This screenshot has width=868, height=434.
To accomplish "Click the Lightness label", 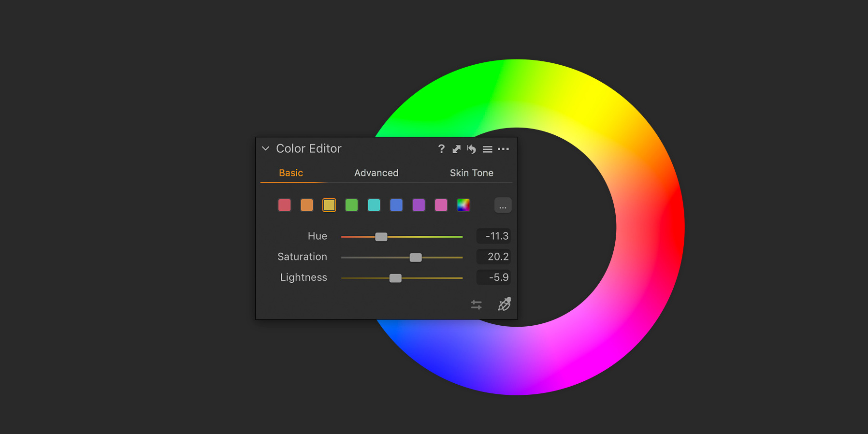I will (304, 277).
